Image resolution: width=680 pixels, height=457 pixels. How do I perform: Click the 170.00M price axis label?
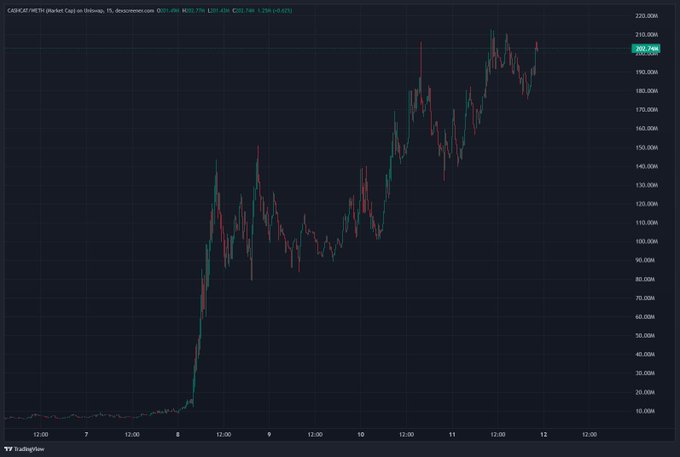(x=646, y=110)
